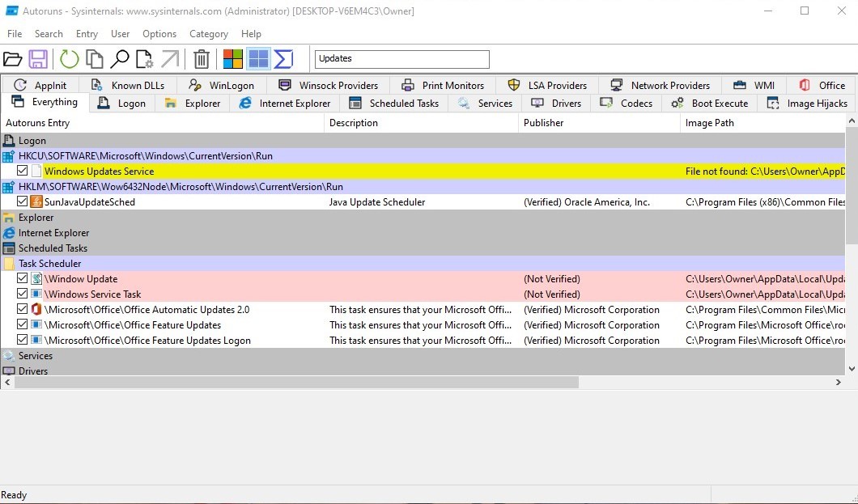Viewport: 858px width, 504px height.
Task: Click the vertical scrollbar down arrow
Action: click(x=852, y=369)
